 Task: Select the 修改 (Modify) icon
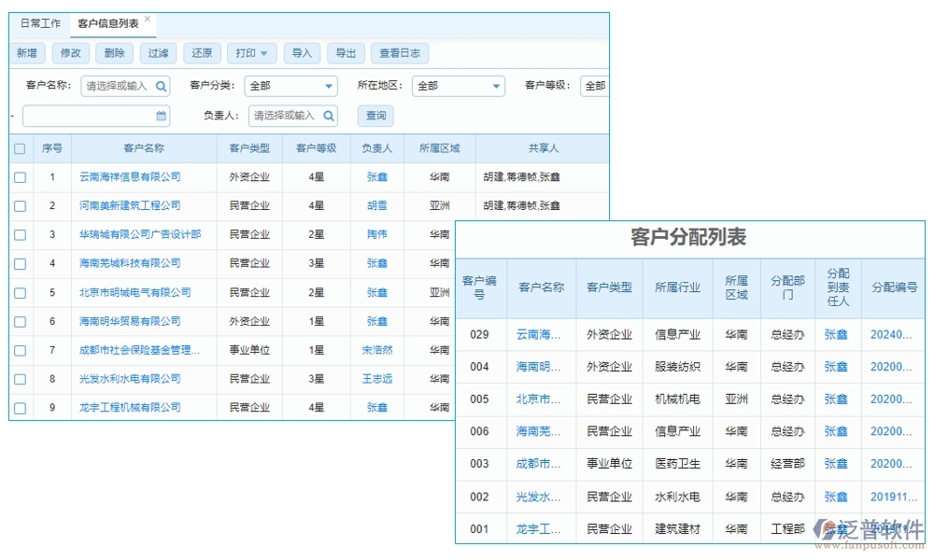[71, 53]
